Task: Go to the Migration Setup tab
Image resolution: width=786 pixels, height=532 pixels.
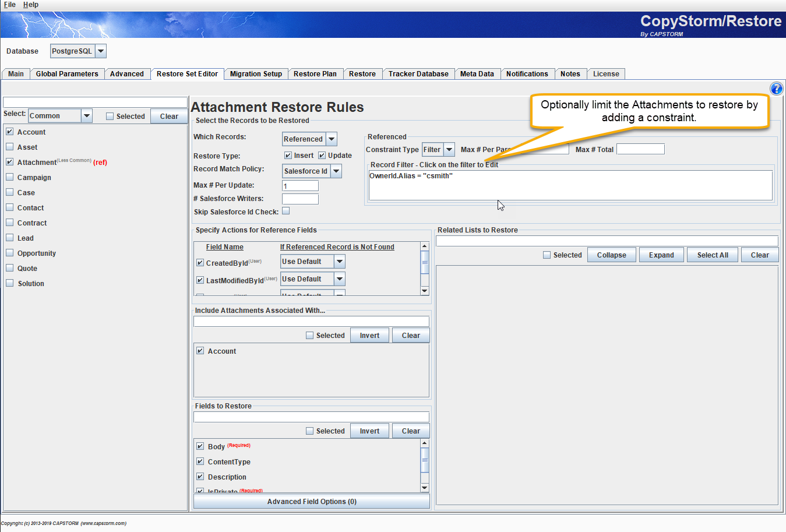Action: [256, 74]
